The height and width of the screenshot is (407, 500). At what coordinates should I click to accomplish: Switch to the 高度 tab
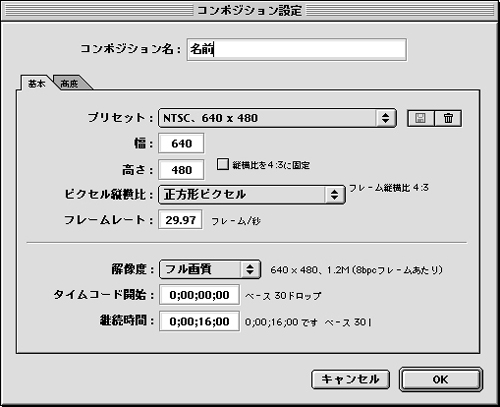tap(70, 83)
